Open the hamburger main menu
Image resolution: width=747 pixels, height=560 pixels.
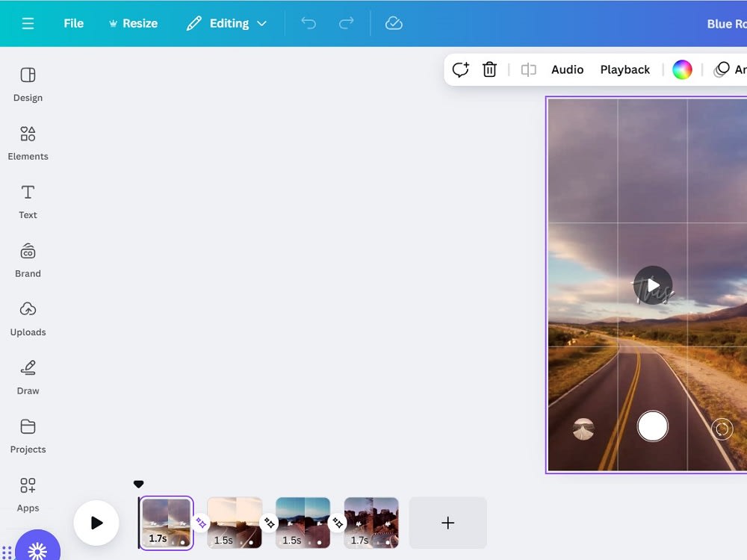point(28,23)
